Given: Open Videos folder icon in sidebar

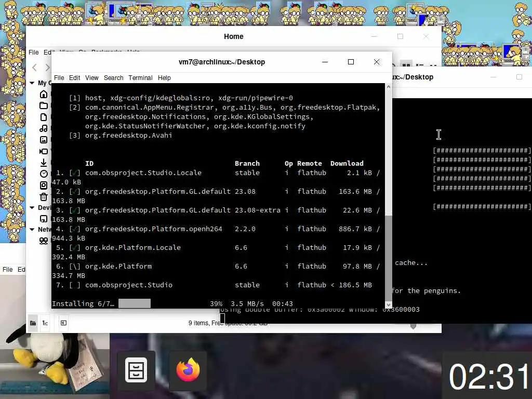Looking at the screenshot, I should pyautogui.click(x=44, y=151).
